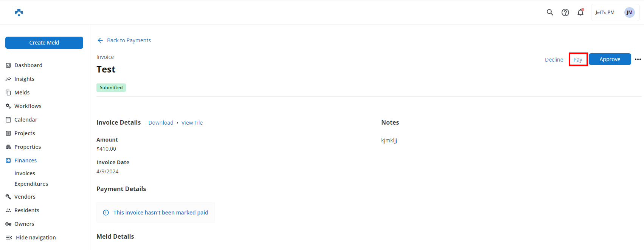Click the search magnifier icon
The width and height of the screenshot is (644, 250).
pyautogui.click(x=550, y=12)
